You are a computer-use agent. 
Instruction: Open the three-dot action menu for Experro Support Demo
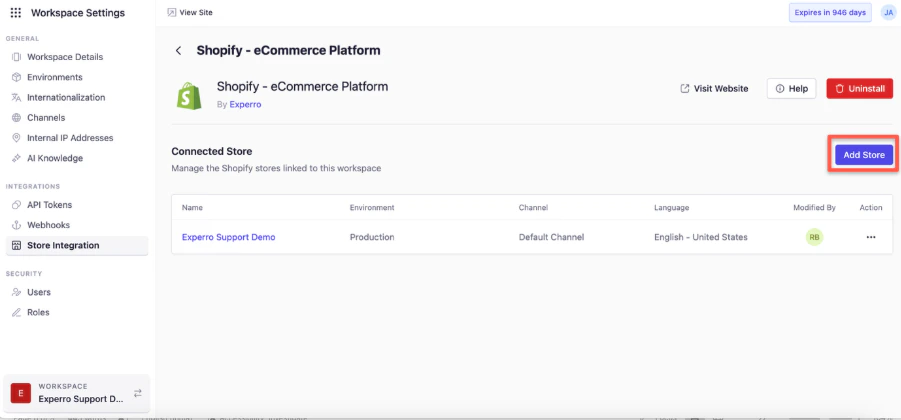[871, 237]
